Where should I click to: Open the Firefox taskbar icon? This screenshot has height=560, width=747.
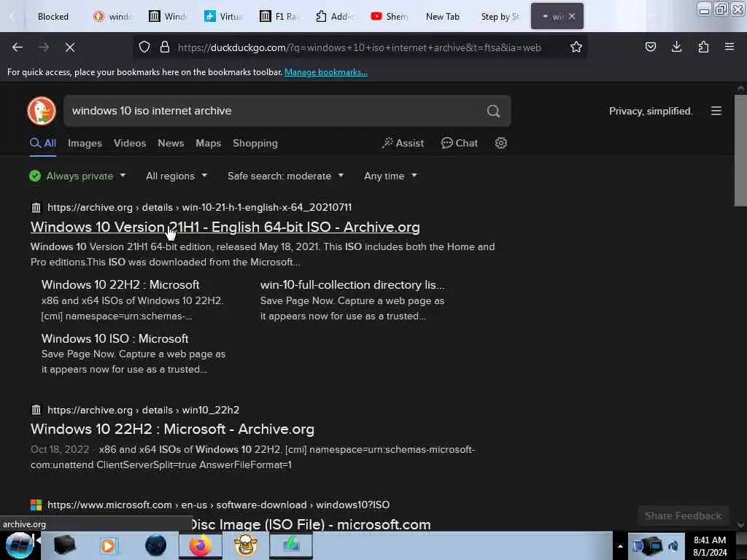200,545
